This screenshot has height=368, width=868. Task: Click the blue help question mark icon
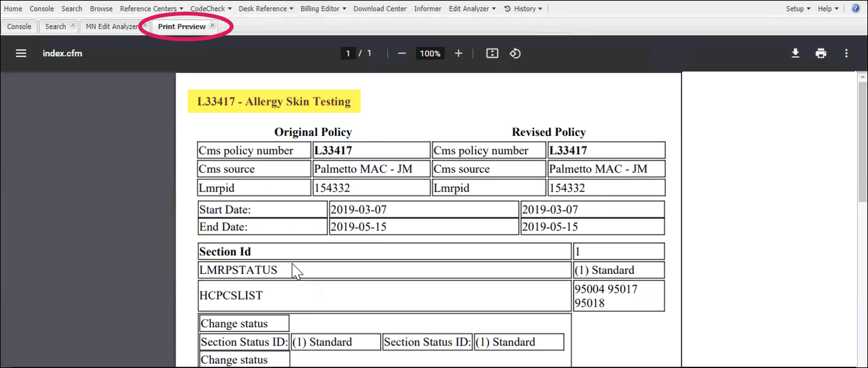point(856,8)
